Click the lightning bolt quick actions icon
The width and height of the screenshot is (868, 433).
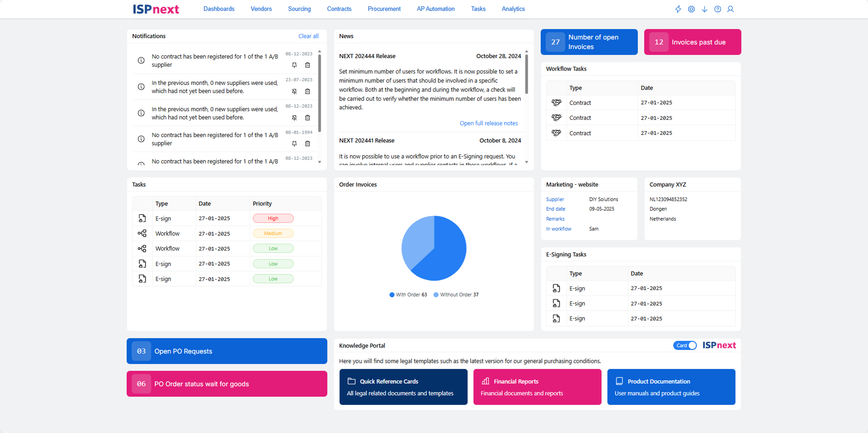678,9
